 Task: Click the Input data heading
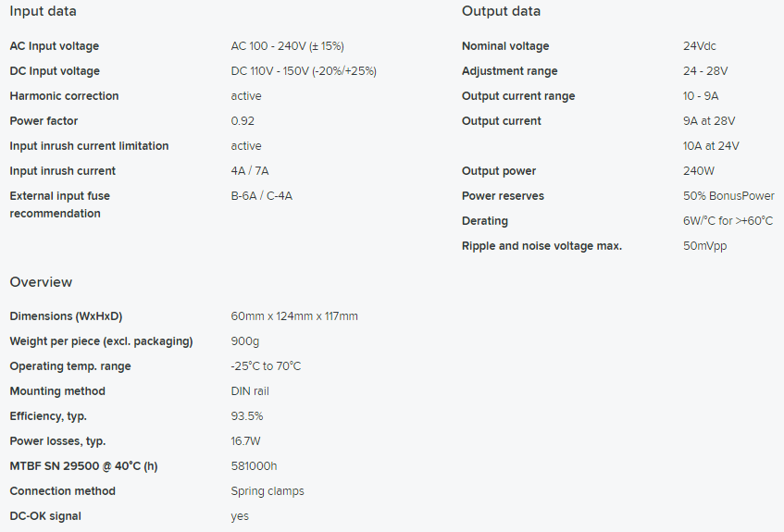pos(43,11)
